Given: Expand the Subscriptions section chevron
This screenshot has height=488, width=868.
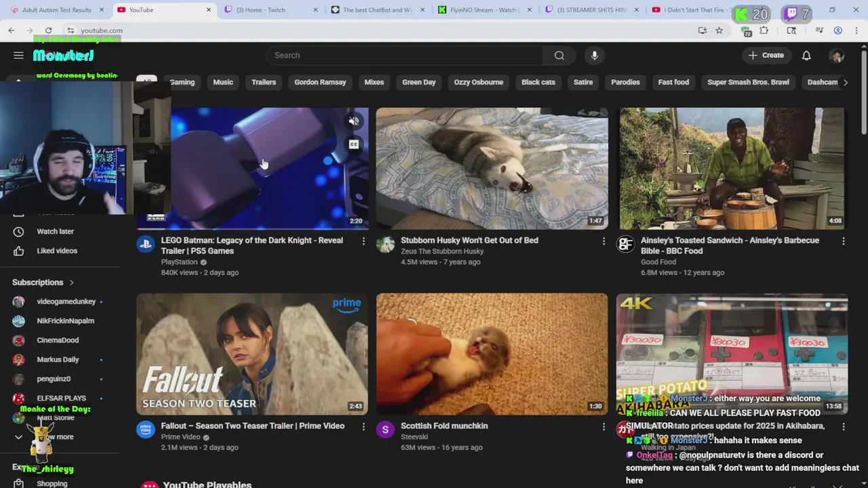Looking at the screenshot, I should click(71, 283).
